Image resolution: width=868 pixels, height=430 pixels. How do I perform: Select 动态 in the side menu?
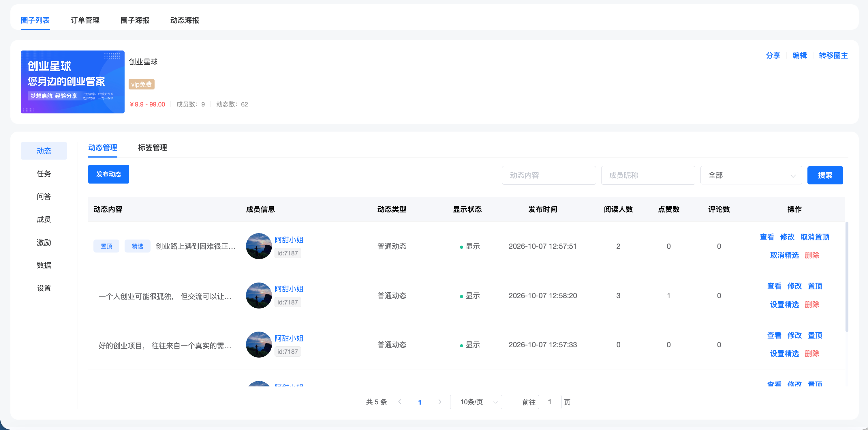(44, 151)
